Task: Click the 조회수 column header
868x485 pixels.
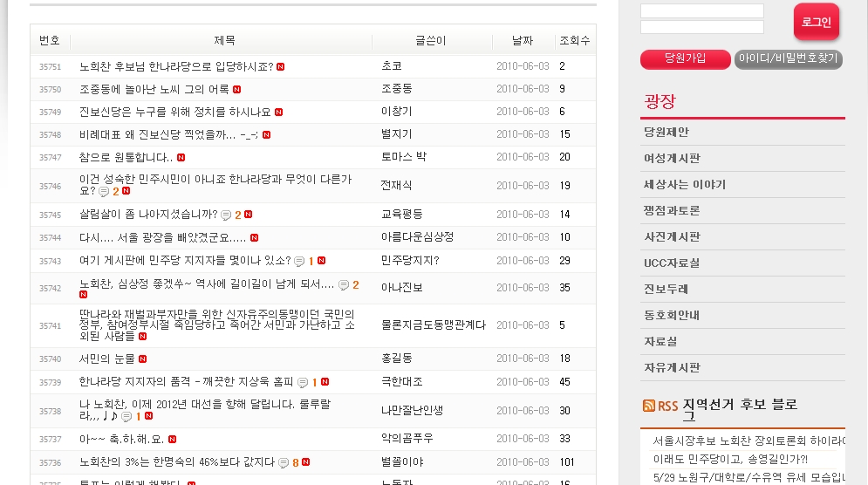Action: point(575,40)
